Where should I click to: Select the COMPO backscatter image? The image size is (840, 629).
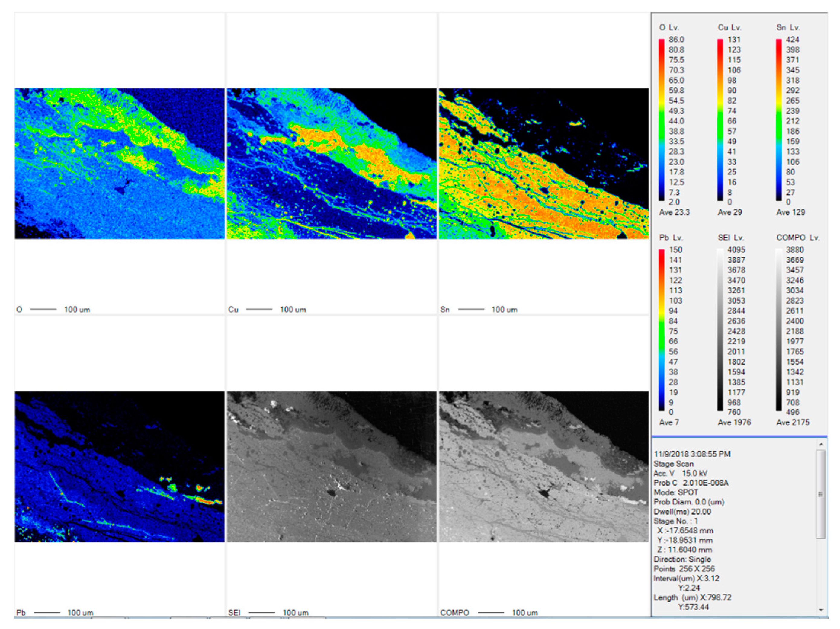[x=543, y=466]
